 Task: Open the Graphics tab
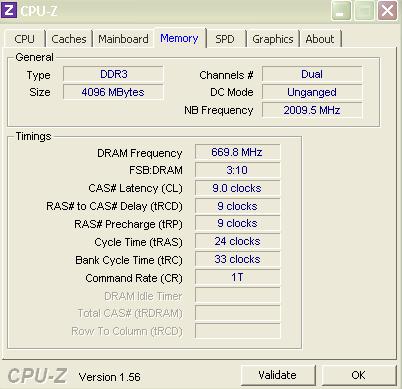[273, 39]
